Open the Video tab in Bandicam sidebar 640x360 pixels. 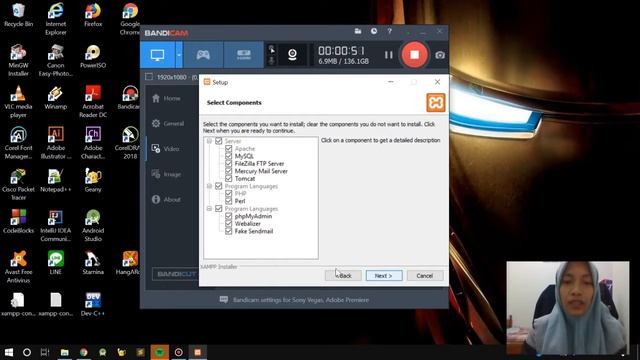coord(166,149)
